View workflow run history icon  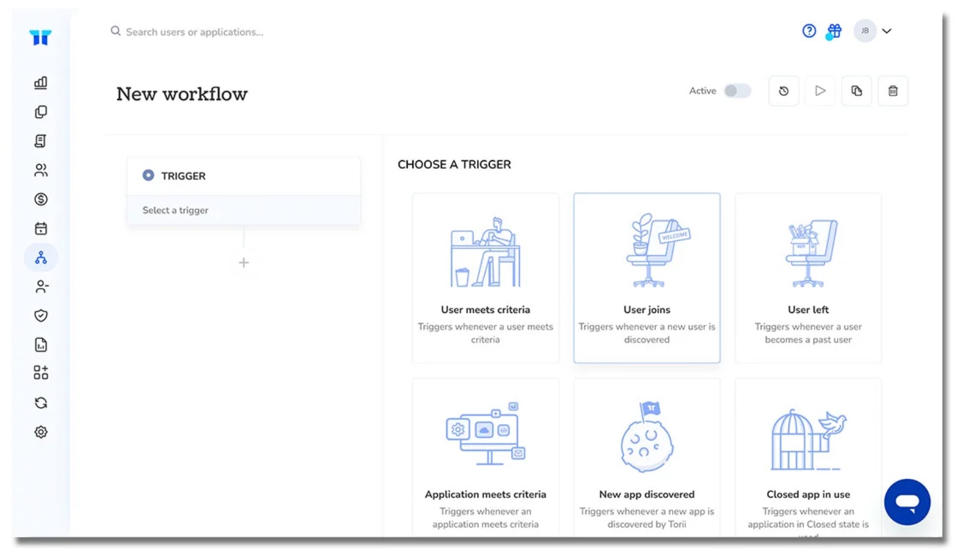click(x=783, y=91)
